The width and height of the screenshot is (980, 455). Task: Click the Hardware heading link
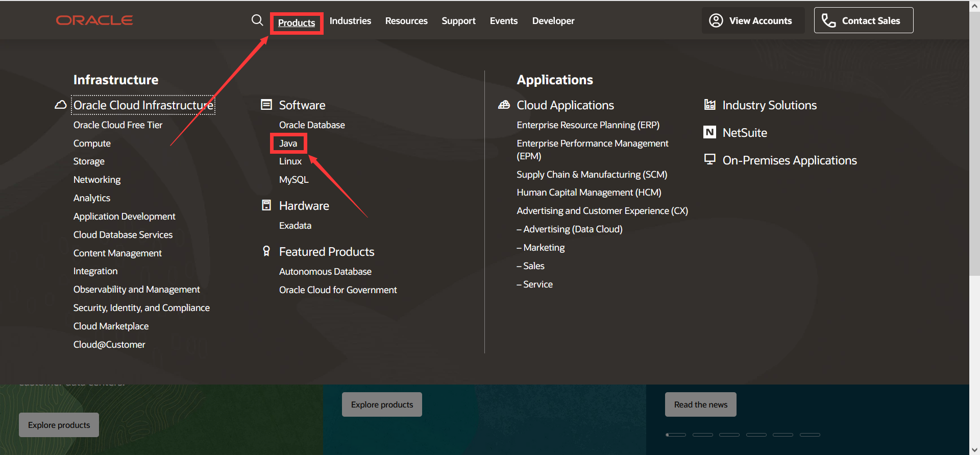click(304, 206)
